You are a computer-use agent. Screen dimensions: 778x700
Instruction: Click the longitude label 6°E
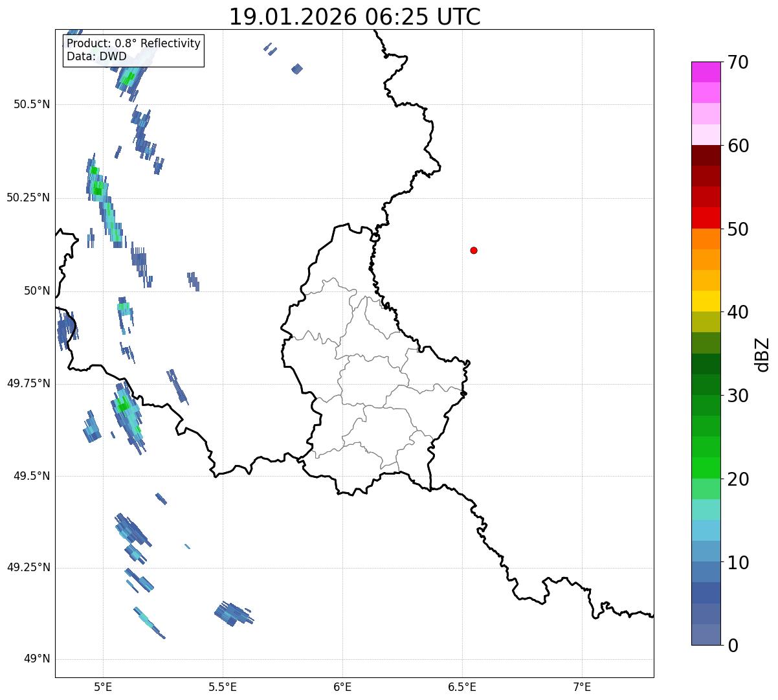coord(342,686)
